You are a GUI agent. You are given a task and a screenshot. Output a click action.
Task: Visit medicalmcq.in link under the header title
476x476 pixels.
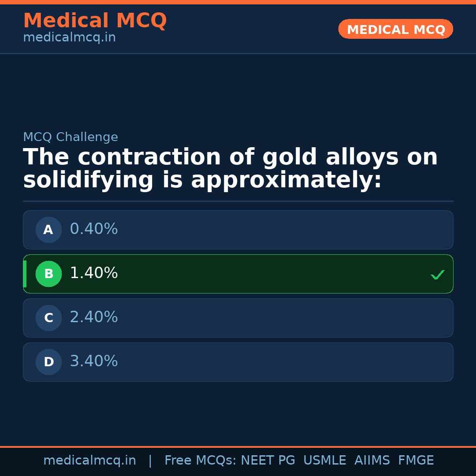tap(69, 38)
